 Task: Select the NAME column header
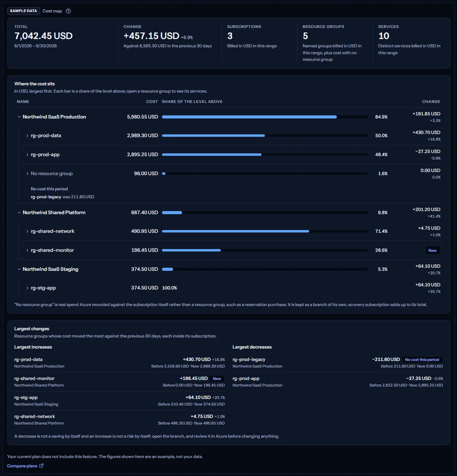[23, 102]
